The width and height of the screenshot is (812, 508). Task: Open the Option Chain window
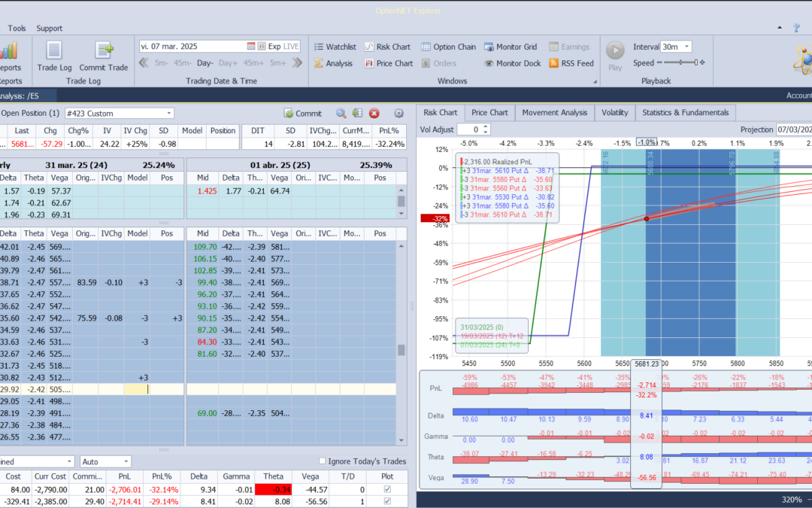tap(448, 47)
